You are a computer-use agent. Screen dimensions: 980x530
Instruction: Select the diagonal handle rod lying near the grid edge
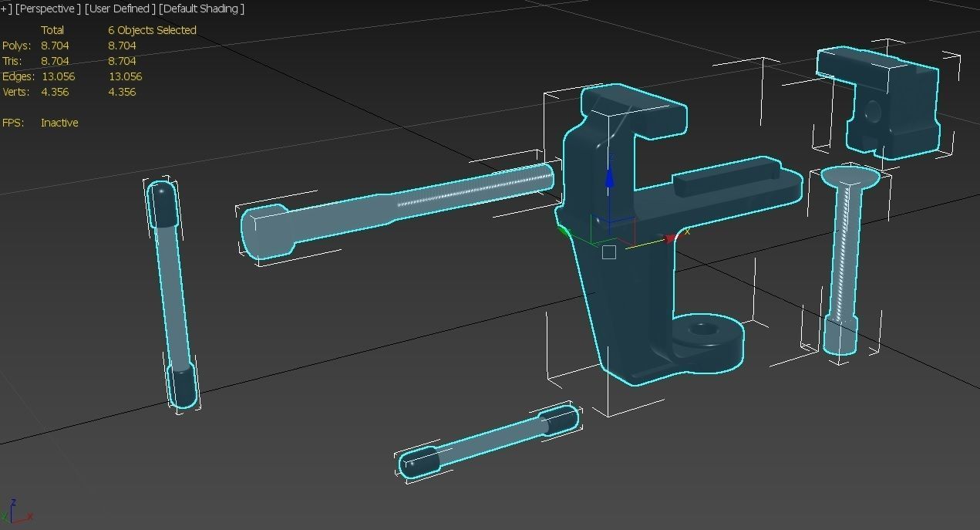coord(489,442)
